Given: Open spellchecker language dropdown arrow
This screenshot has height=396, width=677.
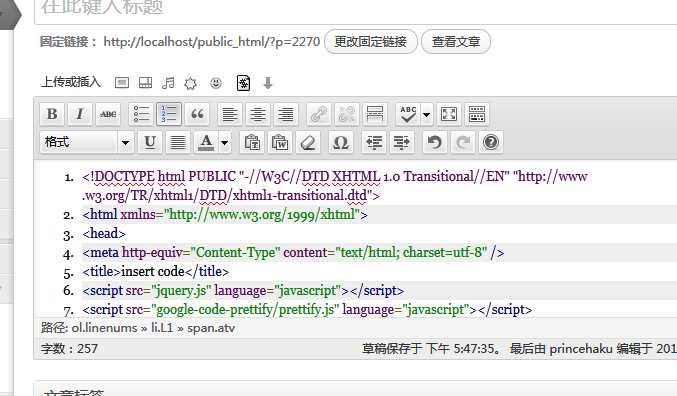Looking at the screenshot, I should [427, 114].
